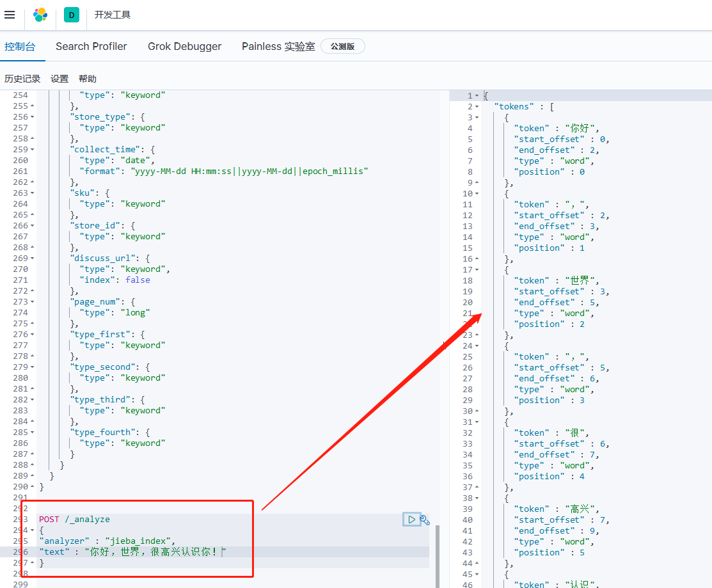Image resolution: width=712 pixels, height=588 pixels.
Task: Switch to the Painless 实验室 tab
Action: [x=279, y=46]
